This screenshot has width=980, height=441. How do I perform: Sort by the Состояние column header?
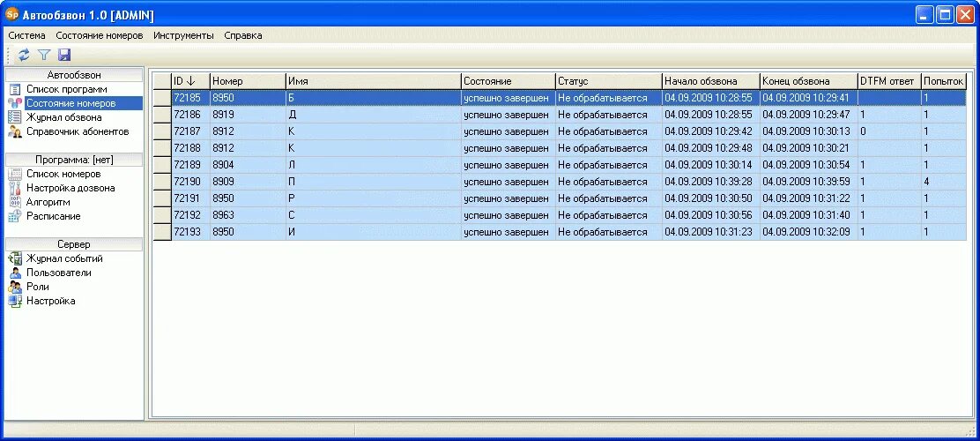[x=509, y=81]
